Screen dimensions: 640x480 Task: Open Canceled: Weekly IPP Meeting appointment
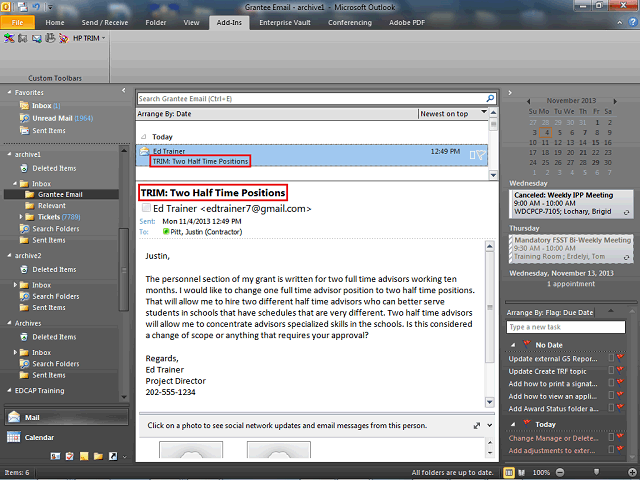pyautogui.click(x=570, y=203)
